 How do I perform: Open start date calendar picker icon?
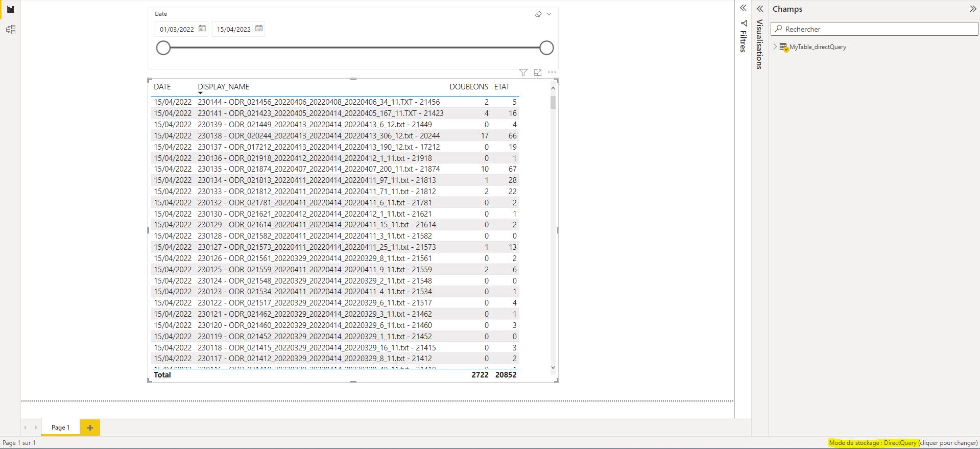click(202, 29)
